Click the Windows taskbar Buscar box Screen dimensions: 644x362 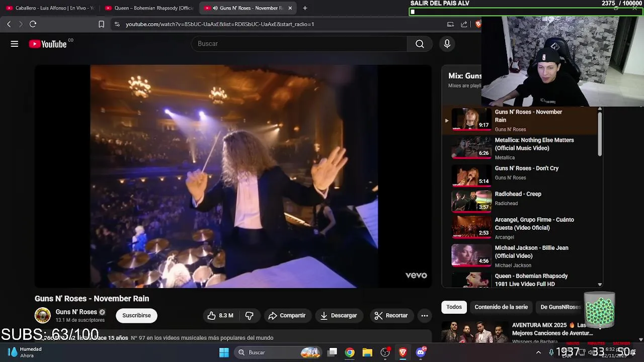tap(278, 352)
